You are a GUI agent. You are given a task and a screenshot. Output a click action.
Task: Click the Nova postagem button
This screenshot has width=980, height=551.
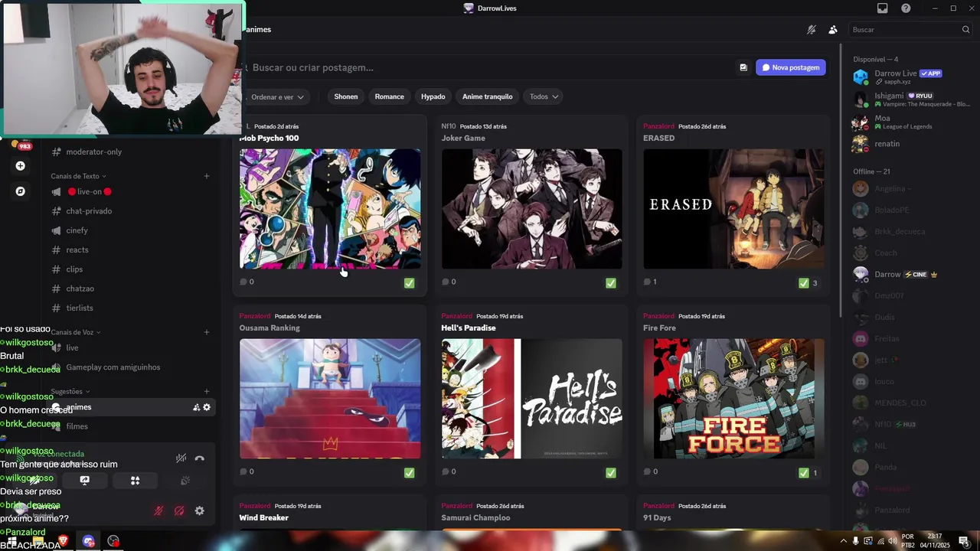pyautogui.click(x=791, y=67)
